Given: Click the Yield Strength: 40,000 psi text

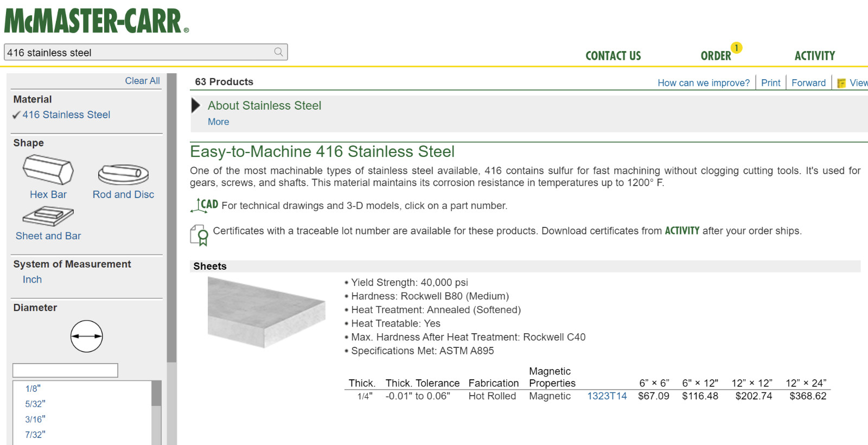Looking at the screenshot, I should click(x=409, y=282).
